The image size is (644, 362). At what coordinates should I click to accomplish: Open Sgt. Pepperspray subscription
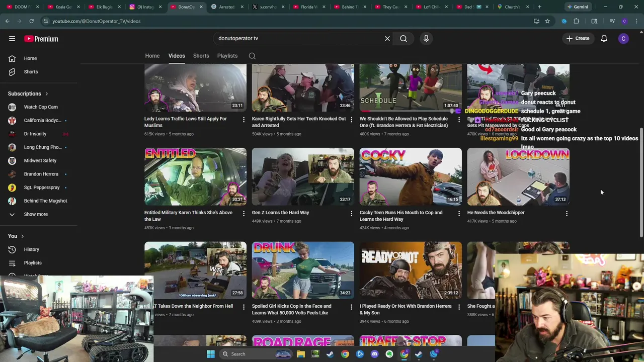(42, 188)
